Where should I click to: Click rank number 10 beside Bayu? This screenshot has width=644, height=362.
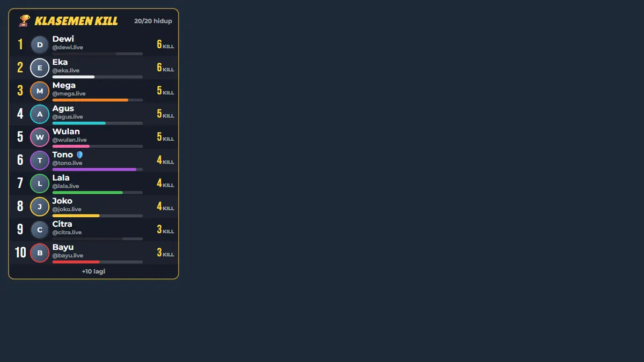pos(20,253)
